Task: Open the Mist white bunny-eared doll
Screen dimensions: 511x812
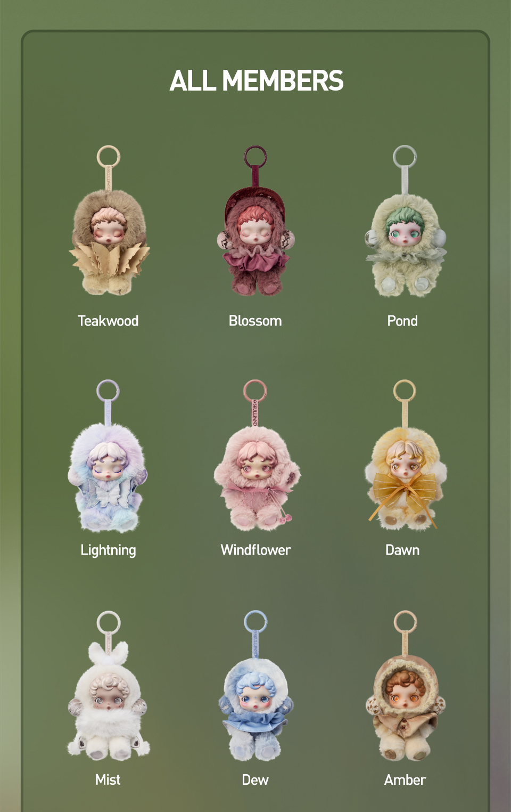Action: tap(109, 686)
